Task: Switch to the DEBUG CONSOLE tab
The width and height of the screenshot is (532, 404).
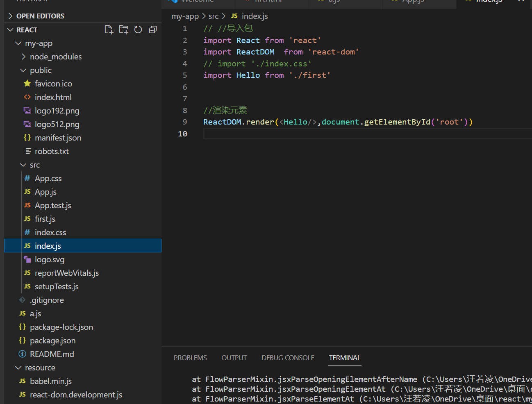Action: (x=288, y=358)
